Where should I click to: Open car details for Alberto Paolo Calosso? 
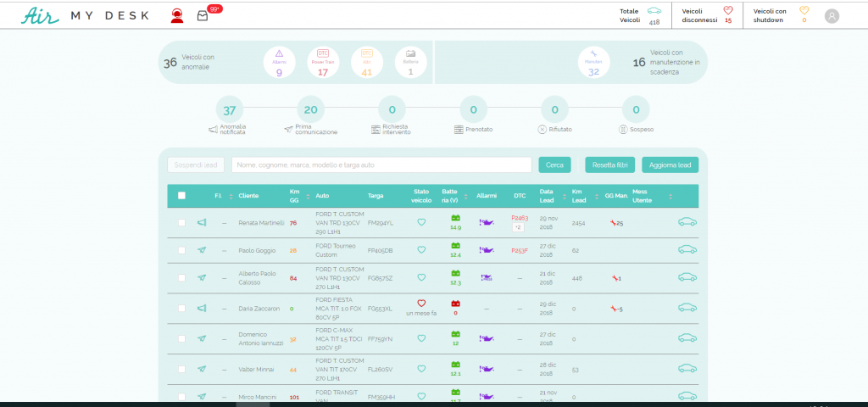click(x=687, y=277)
